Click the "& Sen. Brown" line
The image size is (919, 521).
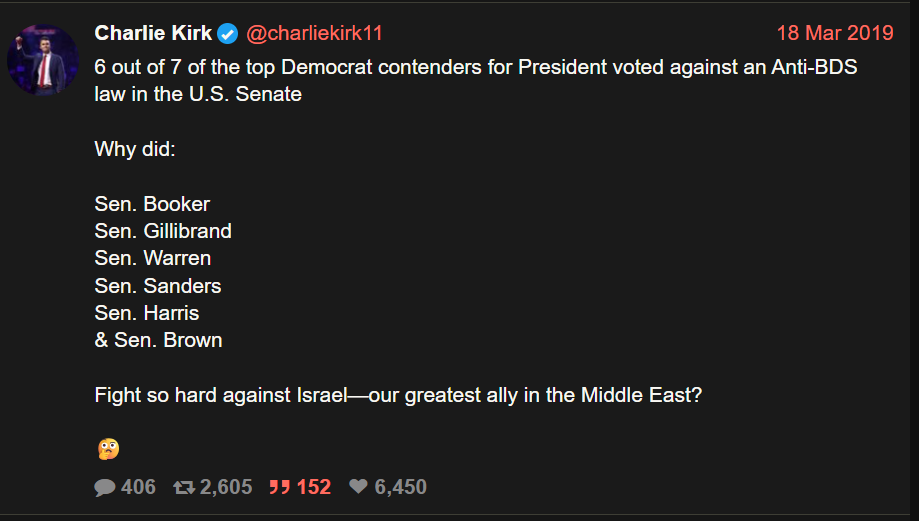tap(158, 340)
